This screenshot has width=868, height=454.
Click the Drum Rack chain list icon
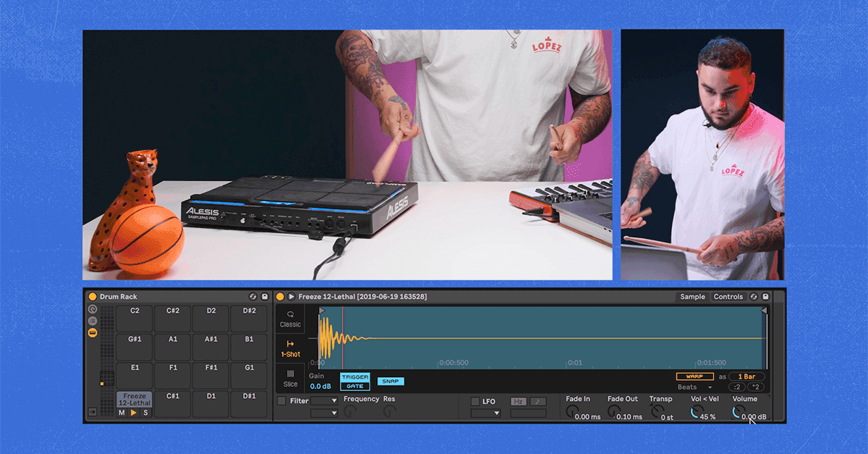pos(93,321)
